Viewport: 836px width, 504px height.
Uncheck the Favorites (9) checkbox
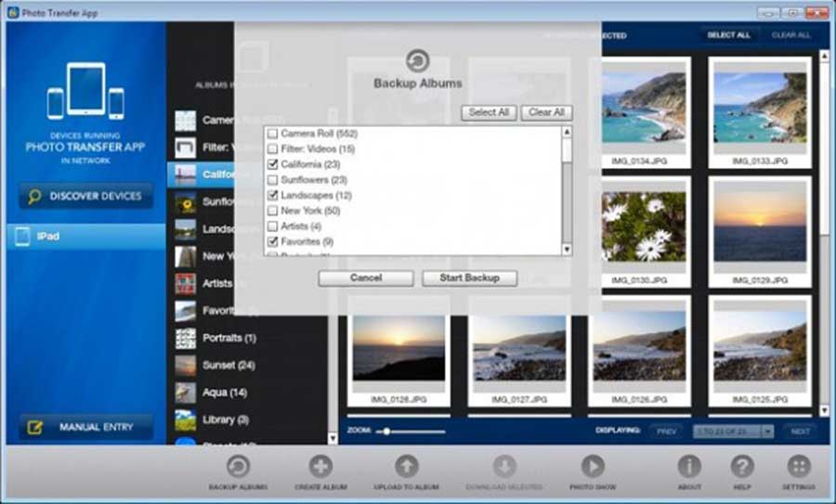(272, 242)
